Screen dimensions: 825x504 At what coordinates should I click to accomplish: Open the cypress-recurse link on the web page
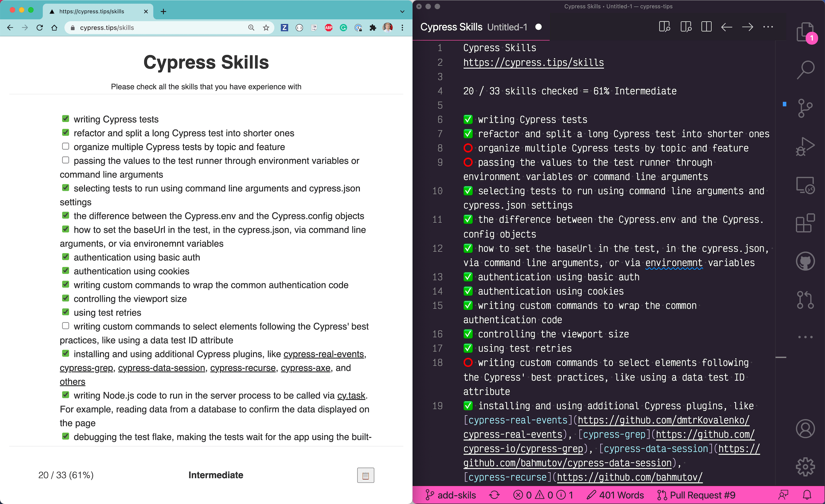(x=243, y=368)
